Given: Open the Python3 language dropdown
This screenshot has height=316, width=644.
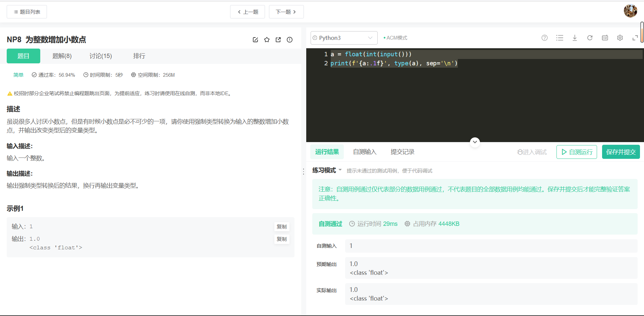Looking at the screenshot, I should [343, 38].
